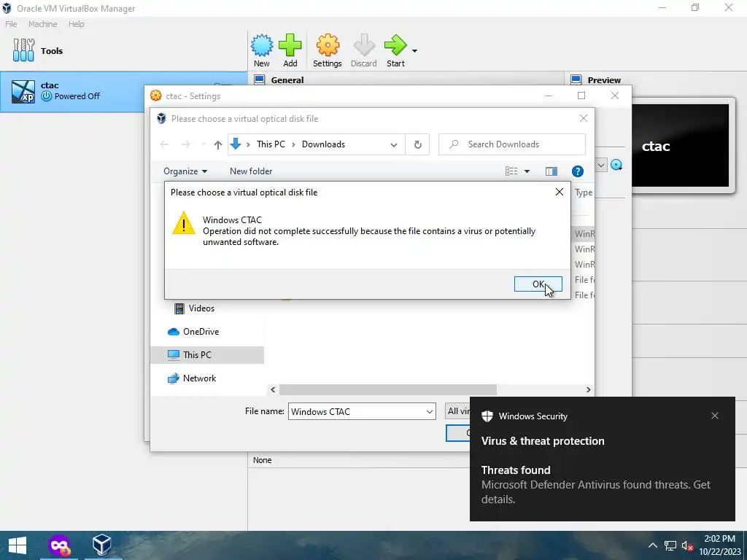This screenshot has height=560, width=747.
Task: Select This PC in the navigation pane
Action: coord(207,355)
